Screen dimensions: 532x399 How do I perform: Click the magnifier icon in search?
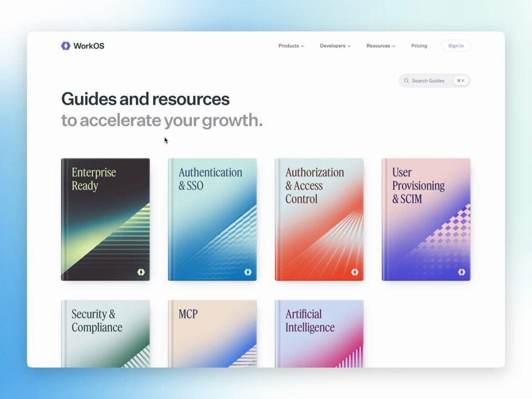(x=406, y=81)
